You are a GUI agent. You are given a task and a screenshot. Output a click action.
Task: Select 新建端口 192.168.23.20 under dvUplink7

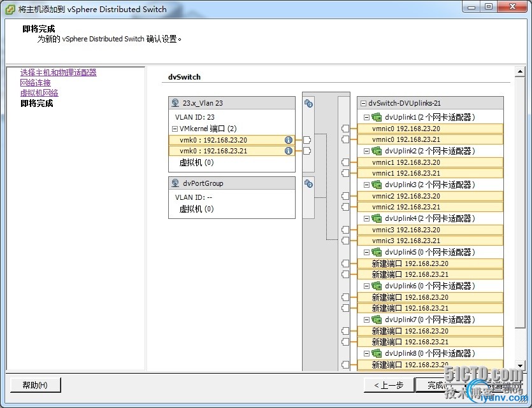click(430, 331)
